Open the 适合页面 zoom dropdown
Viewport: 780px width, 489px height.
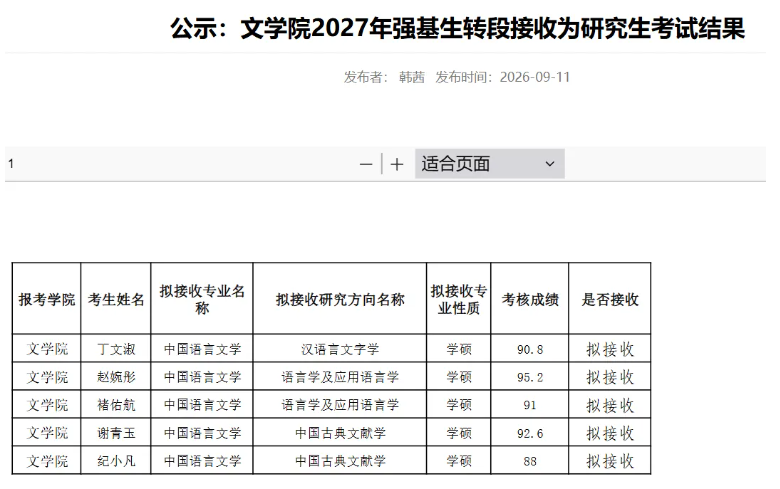pos(489,164)
